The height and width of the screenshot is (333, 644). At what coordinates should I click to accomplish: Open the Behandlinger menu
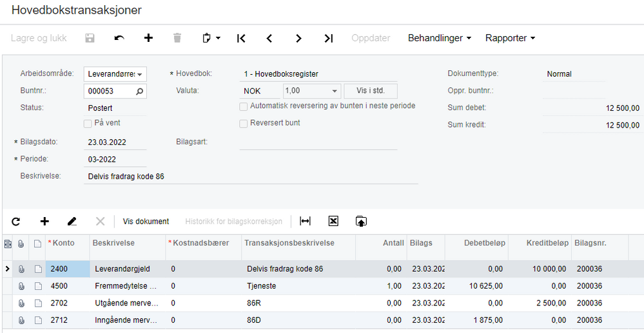click(439, 39)
